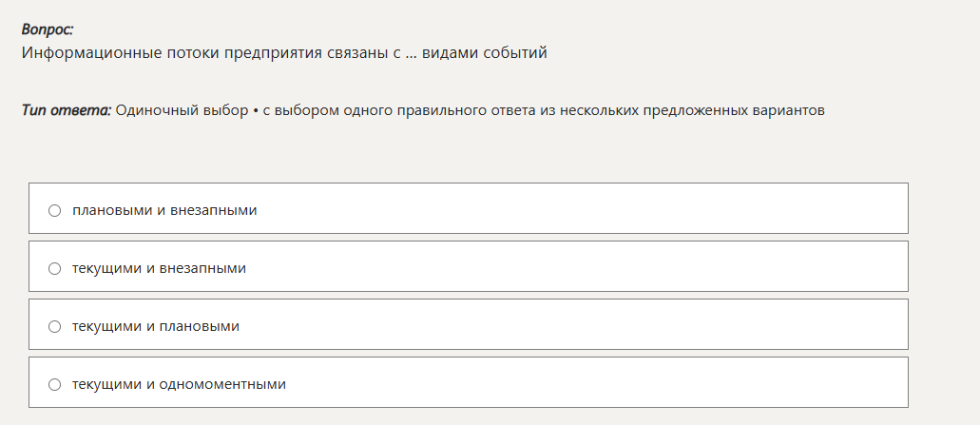Mark the radio button "текущими и плановыми"

pyautogui.click(x=55, y=327)
